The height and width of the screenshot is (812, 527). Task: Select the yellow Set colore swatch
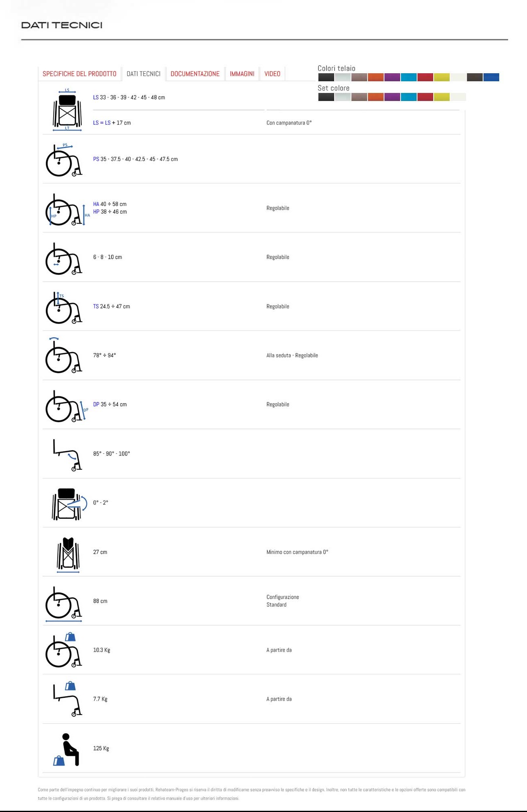pyautogui.click(x=441, y=97)
